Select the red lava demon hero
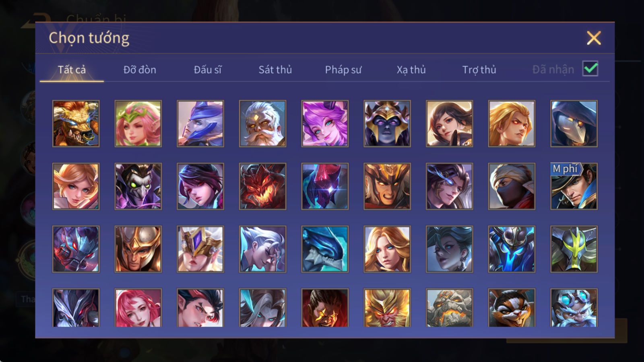The width and height of the screenshot is (644, 362). point(262,186)
